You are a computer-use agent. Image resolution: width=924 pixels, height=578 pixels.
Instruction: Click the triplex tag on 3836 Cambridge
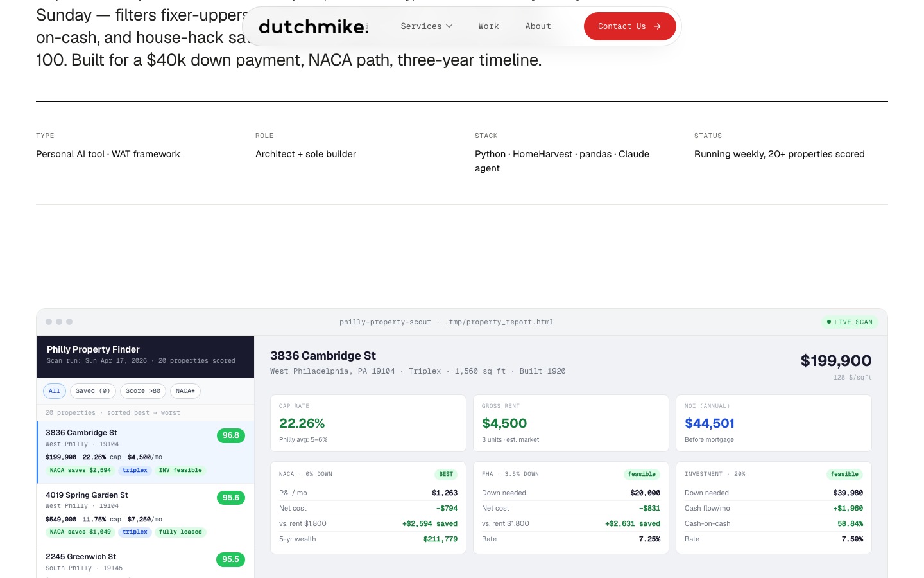point(135,470)
